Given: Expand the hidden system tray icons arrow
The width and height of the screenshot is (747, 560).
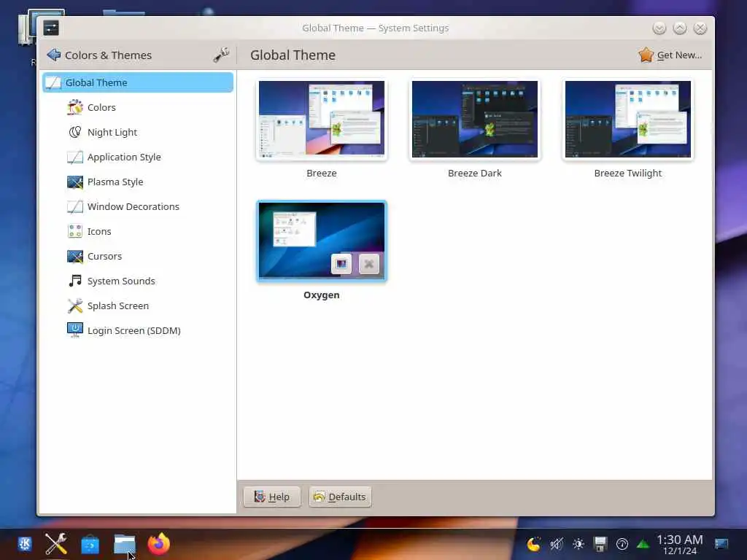Looking at the screenshot, I should pyautogui.click(x=643, y=544).
